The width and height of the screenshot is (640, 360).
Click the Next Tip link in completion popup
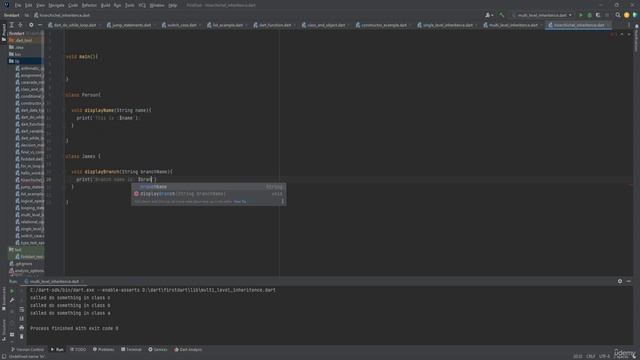tap(240, 202)
